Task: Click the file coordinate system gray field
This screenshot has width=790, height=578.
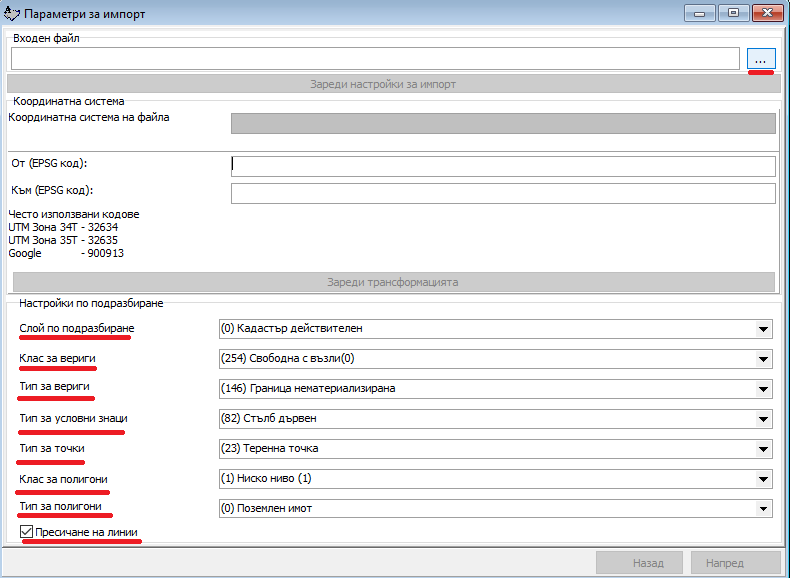Action: (x=503, y=123)
